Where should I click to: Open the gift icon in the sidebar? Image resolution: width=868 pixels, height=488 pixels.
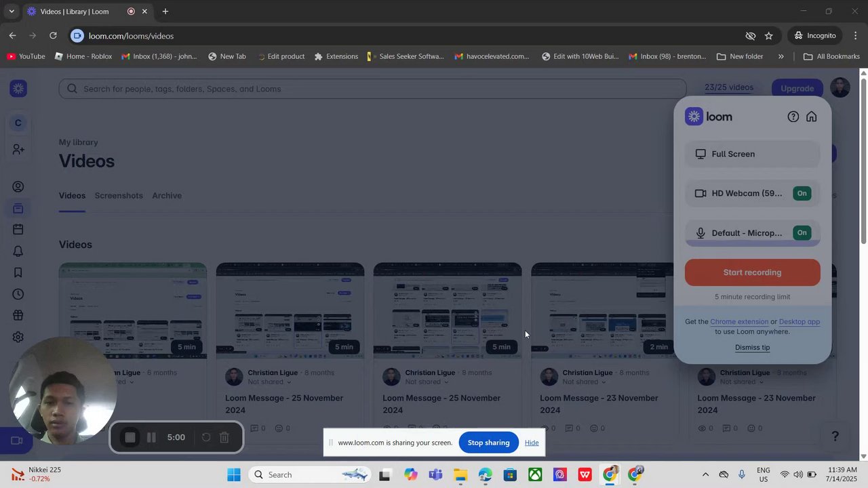click(18, 315)
